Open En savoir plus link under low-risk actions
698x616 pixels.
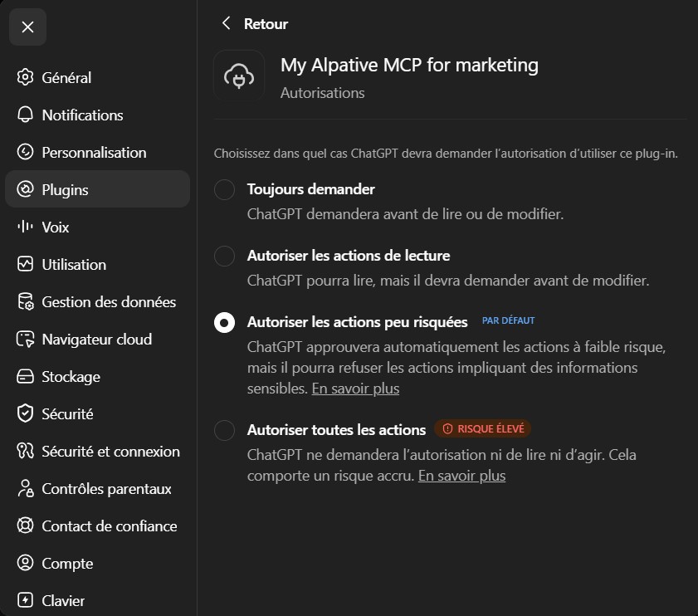pyautogui.click(x=355, y=389)
